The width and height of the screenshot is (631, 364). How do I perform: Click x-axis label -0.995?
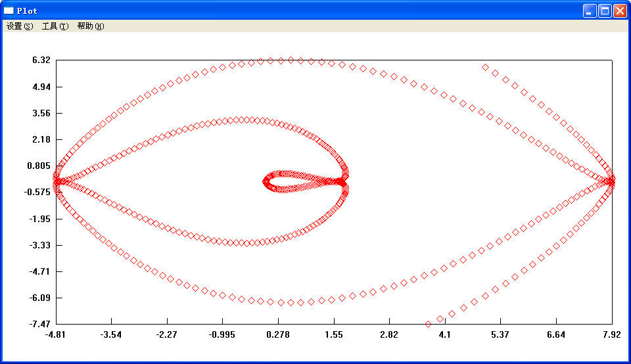(x=222, y=334)
